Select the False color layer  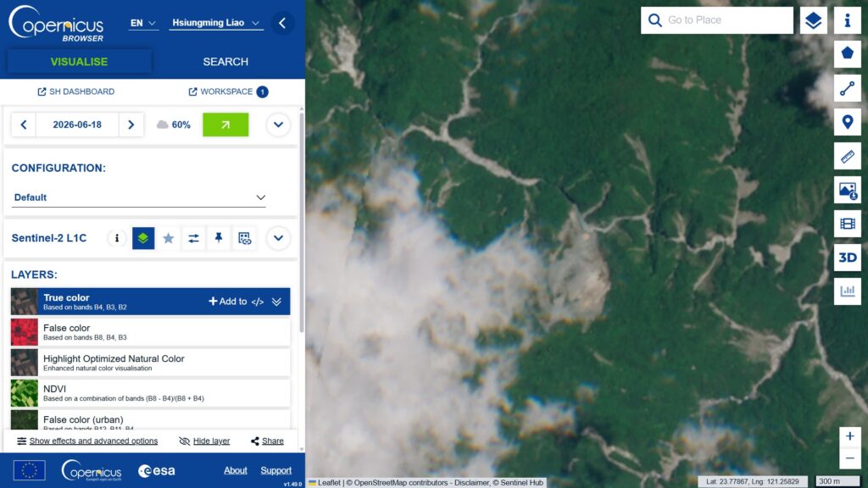(150, 332)
